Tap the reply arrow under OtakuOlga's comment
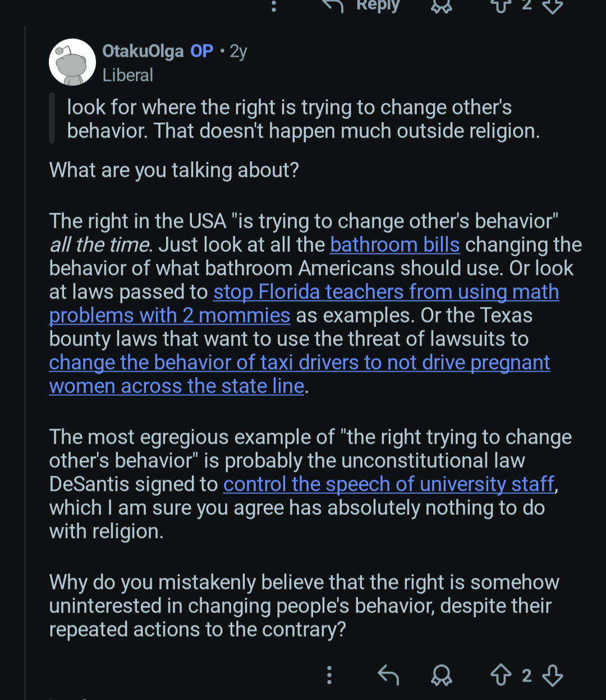606x700 pixels. [388, 675]
